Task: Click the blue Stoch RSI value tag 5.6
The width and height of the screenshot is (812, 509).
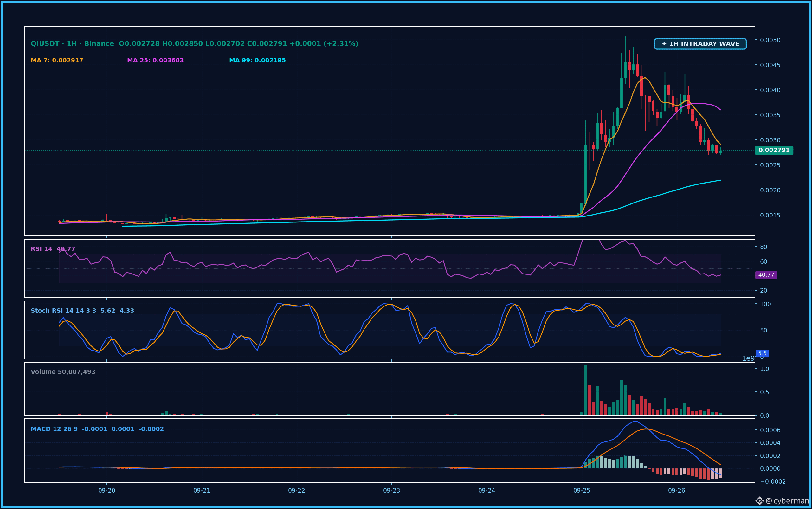Action: click(762, 353)
